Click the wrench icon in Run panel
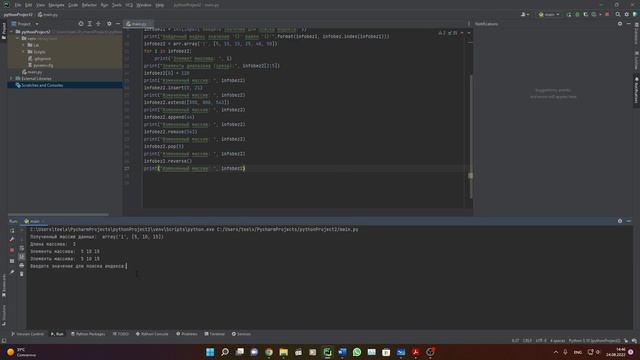 click(x=12, y=239)
